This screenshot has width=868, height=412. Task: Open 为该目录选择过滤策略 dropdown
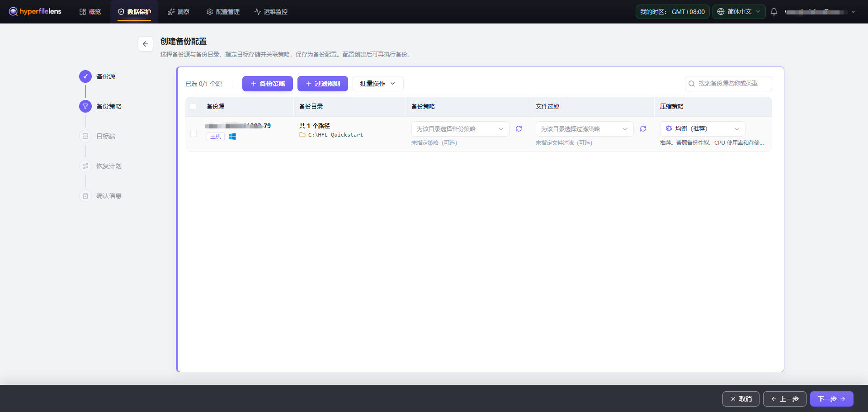[585, 129]
